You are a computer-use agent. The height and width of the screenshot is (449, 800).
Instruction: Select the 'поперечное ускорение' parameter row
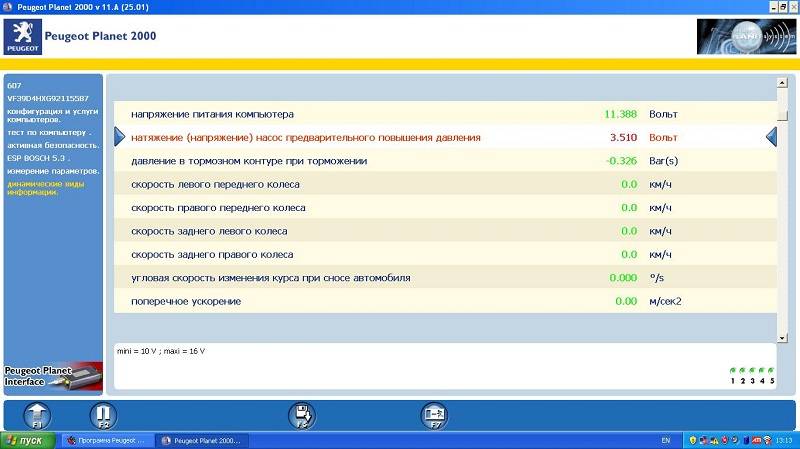coord(440,301)
